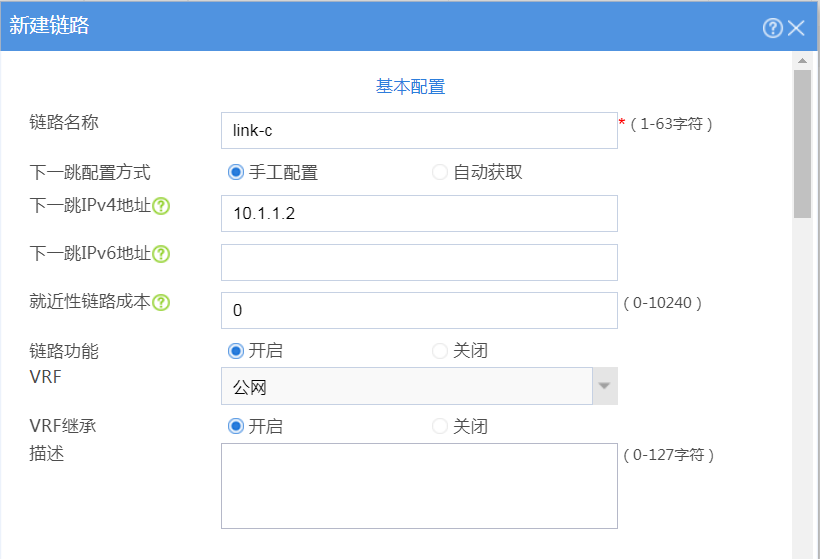Screen dimensions: 820x559
Task: Turn off VRF继承 关闭 radio
Action: pos(440,426)
